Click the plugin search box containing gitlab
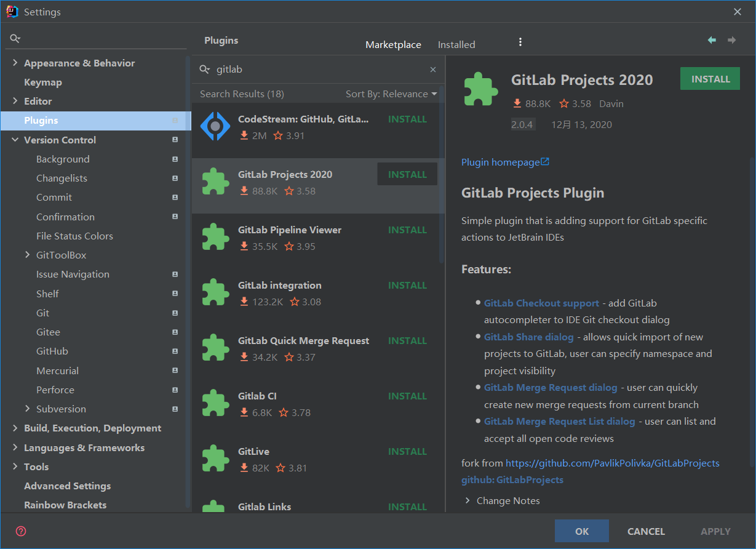Screen dimensions: 756x549 coord(318,70)
